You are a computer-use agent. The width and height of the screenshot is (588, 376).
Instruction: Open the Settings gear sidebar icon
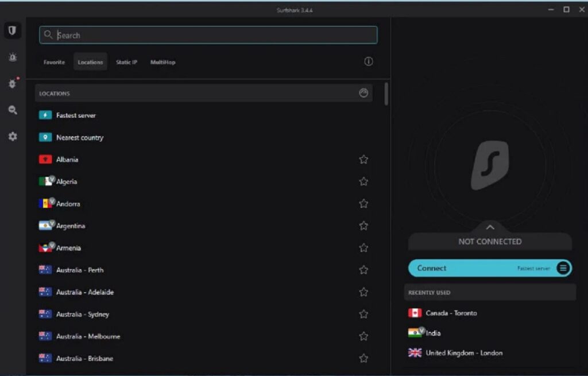click(x=13, y=136)
